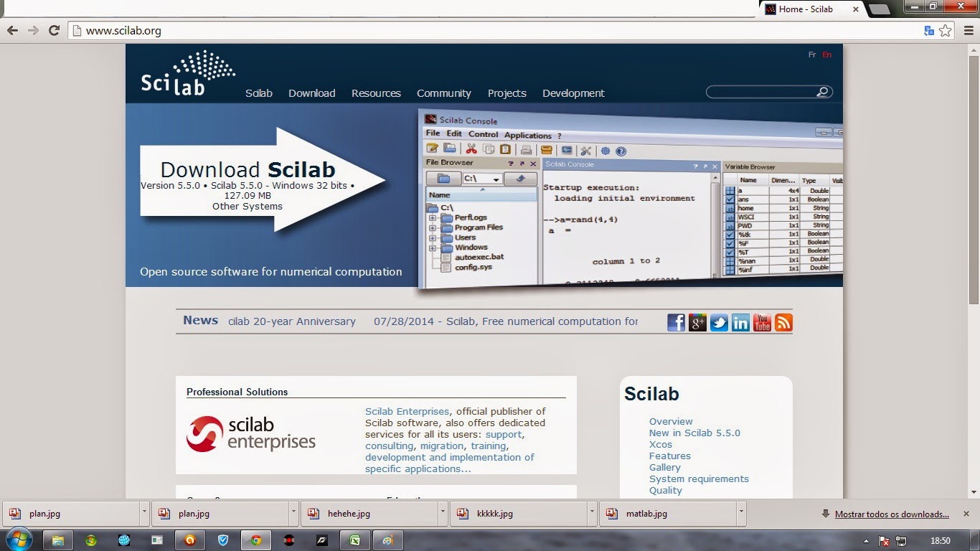Open the Facebook social icon
980x551 pixels.
pyautogui.click(x=677, y=322)
